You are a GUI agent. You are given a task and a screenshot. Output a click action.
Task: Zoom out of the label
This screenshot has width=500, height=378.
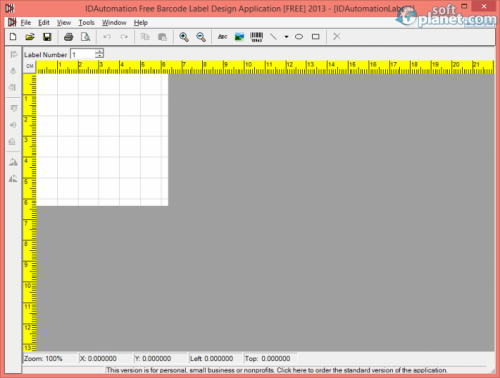(201, 37)
